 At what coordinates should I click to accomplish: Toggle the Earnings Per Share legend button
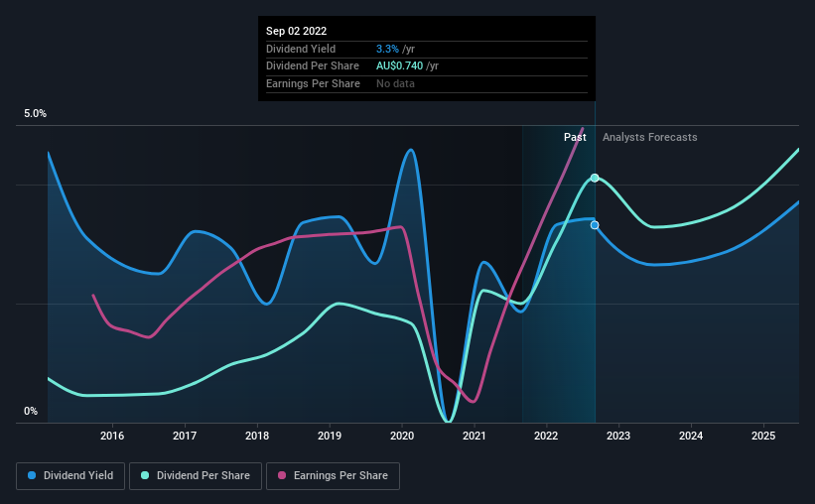tap(333, 476)
